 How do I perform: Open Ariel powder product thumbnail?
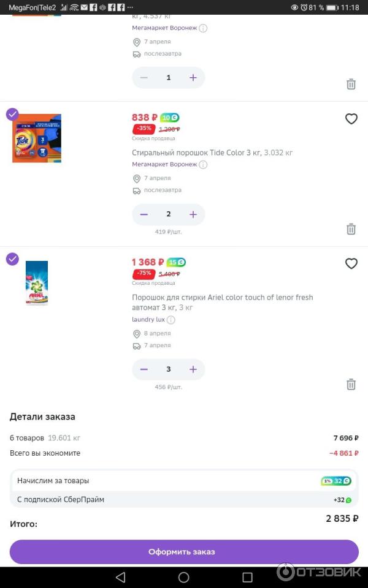37,283
